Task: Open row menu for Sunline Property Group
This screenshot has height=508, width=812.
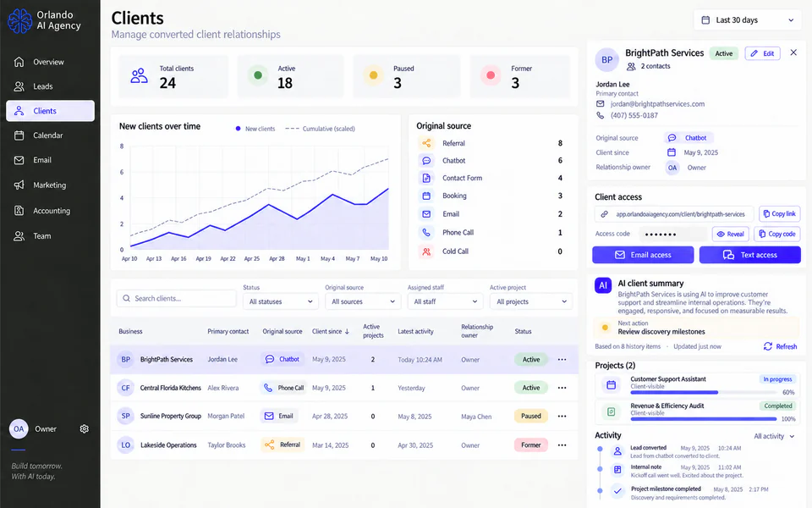Action: 562,416
